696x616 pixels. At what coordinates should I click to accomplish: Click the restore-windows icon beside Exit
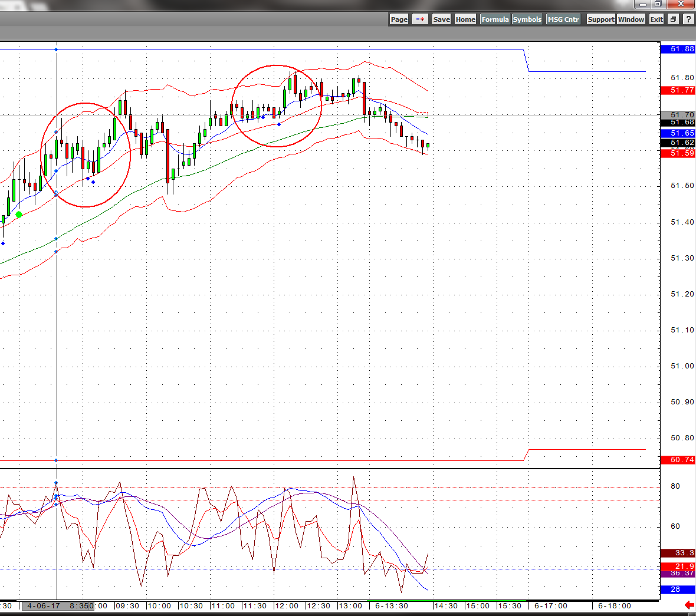[674, 19]
